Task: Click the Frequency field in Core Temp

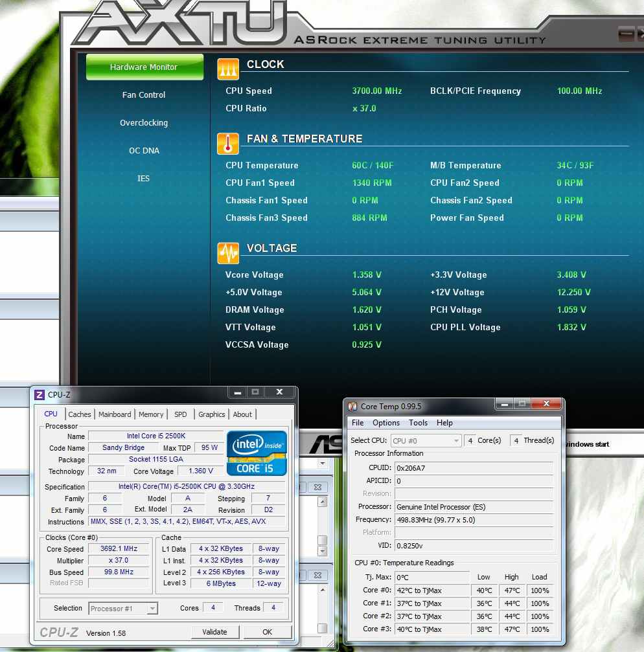Action: click(x=474, y=519)
